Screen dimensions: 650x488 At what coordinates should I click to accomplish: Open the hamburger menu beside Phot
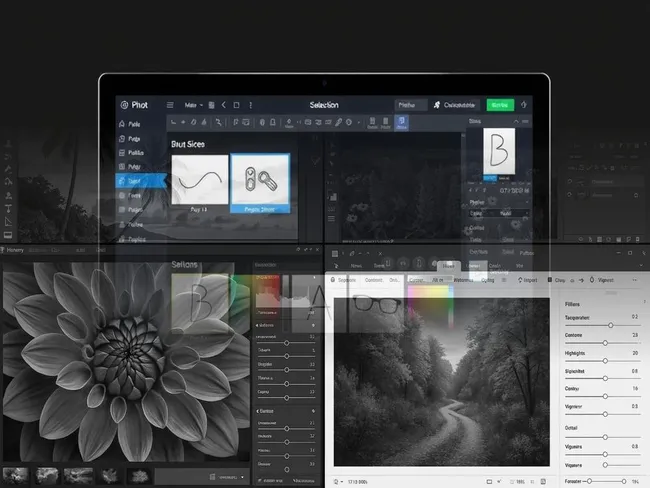pyautogui.click(x=170, y=105)
